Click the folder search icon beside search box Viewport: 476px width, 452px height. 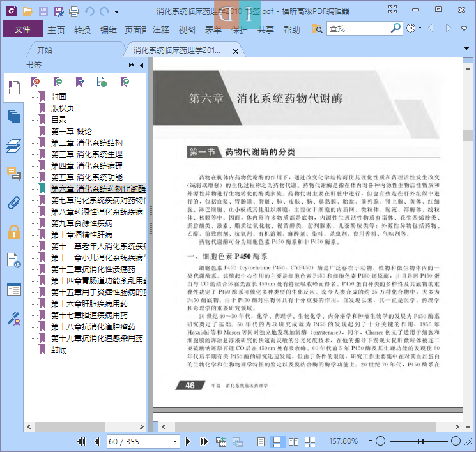click(x=318, y=29)
